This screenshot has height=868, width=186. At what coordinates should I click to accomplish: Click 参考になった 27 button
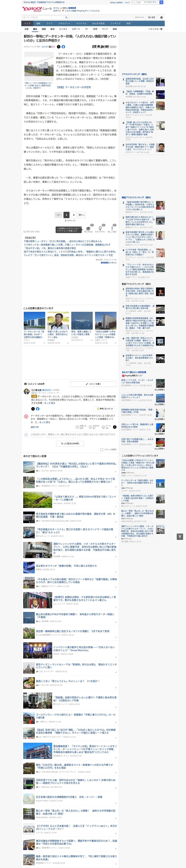coord(105,409)
